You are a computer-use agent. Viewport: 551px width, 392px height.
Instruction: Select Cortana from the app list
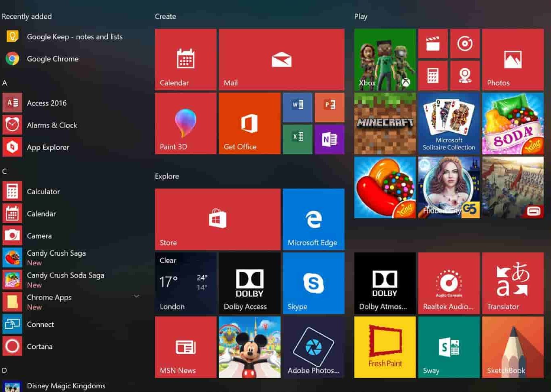[40, 346]
